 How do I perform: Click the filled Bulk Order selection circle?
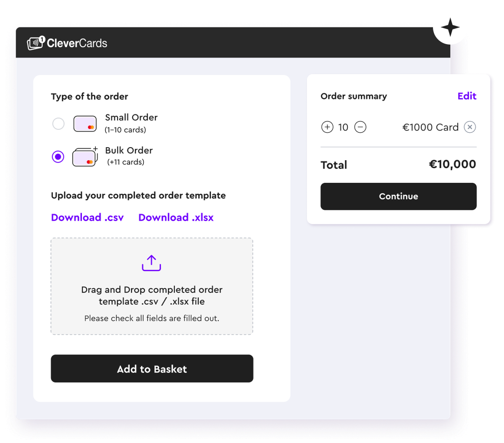58,156
